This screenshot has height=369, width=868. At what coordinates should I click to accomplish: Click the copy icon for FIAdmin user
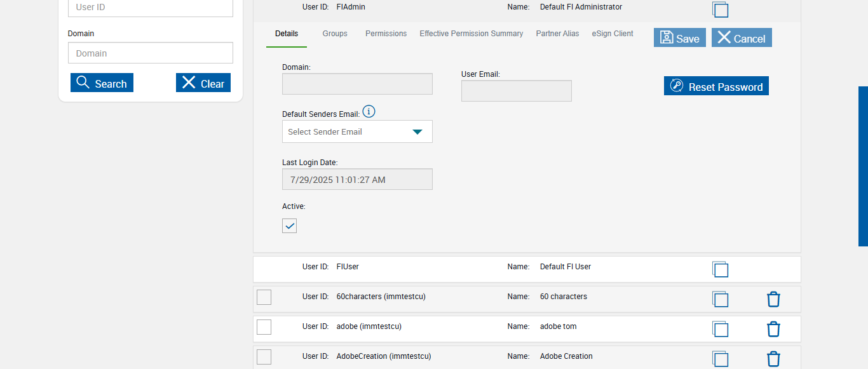pos(720,10)
